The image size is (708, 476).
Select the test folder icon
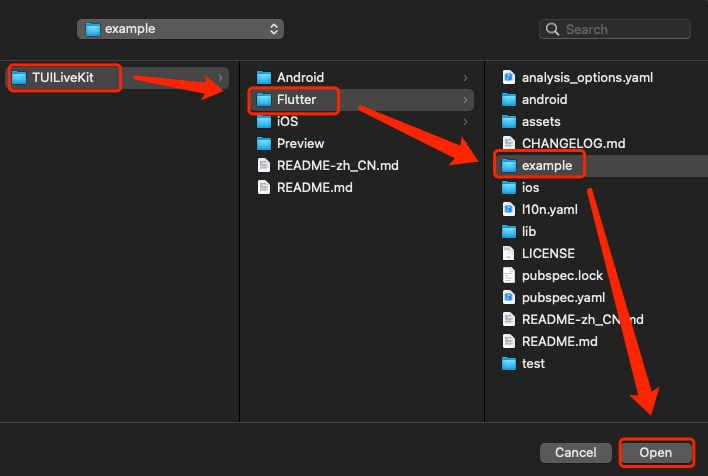click(509, 364)
